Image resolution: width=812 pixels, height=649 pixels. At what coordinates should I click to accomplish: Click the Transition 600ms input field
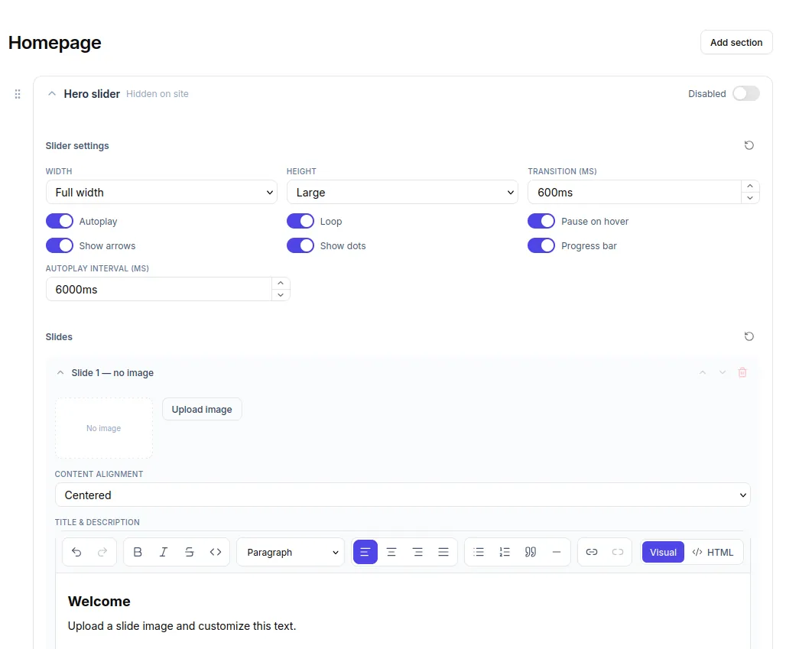pyautogui.click(x=635, y=193)
